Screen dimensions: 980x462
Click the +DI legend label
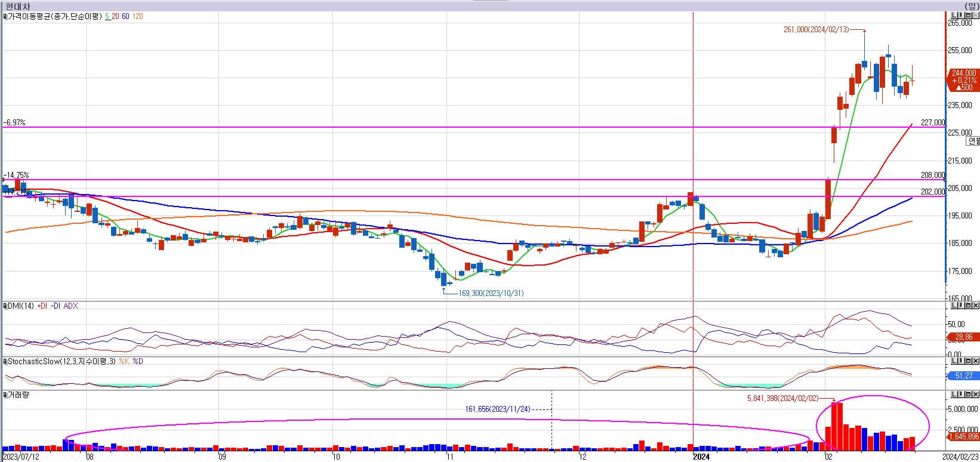(x=42, y=306)
